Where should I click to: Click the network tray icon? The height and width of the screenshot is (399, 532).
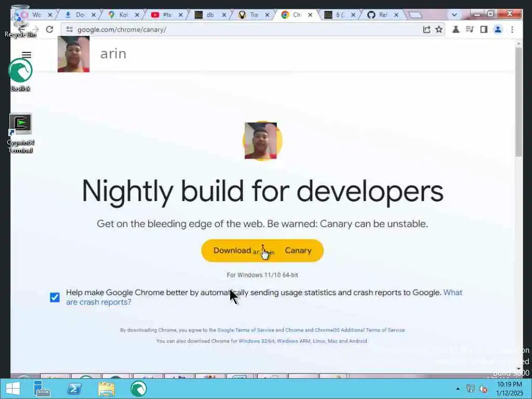[471, 389]
